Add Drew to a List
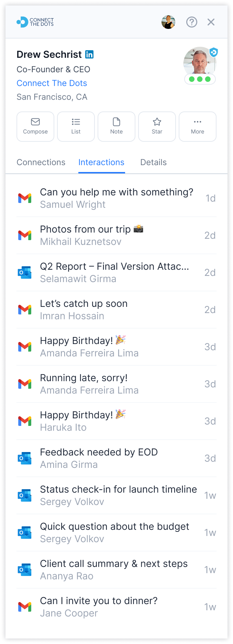The height and width of the screenshot is (644, 233). [x=76, y=126]
